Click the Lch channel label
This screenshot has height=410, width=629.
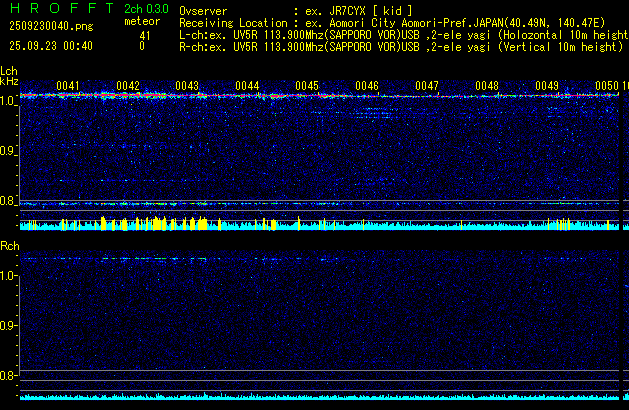click(9, 71)
